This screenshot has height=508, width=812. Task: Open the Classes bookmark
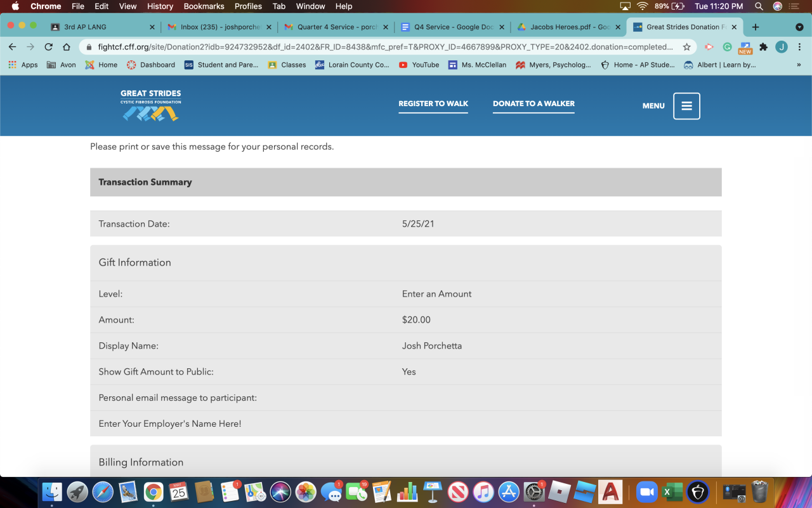[287, 65]
